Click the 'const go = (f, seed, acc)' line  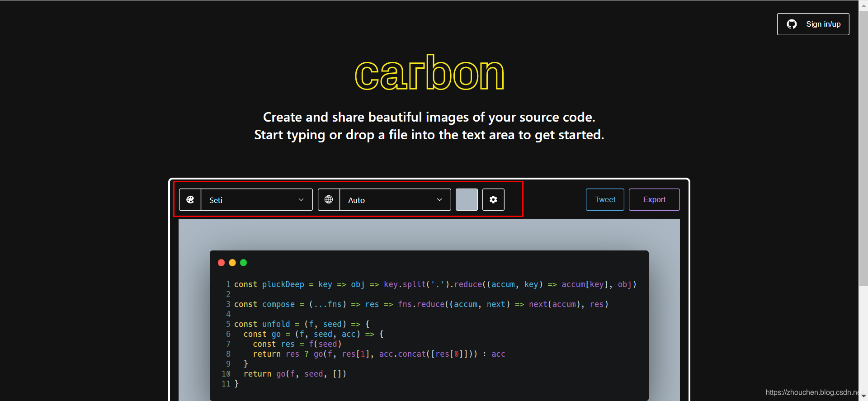(x=313, y=334)
